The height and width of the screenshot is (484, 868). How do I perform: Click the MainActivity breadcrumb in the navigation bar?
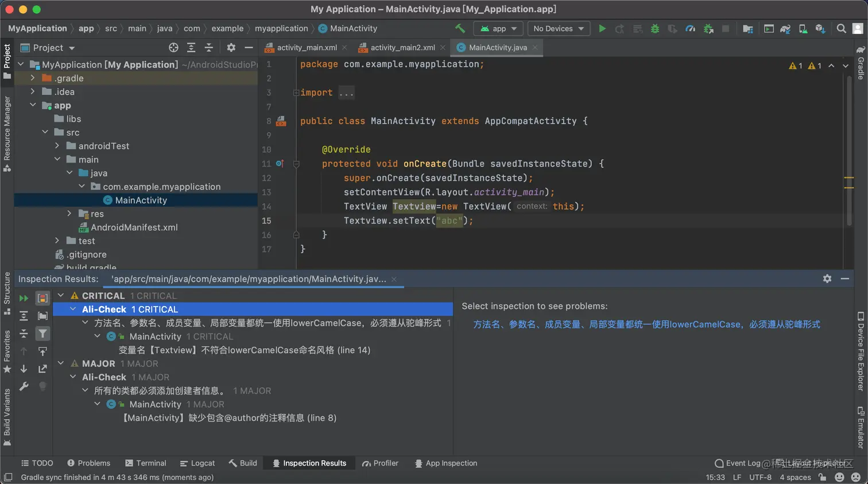[x=348, y=28]
